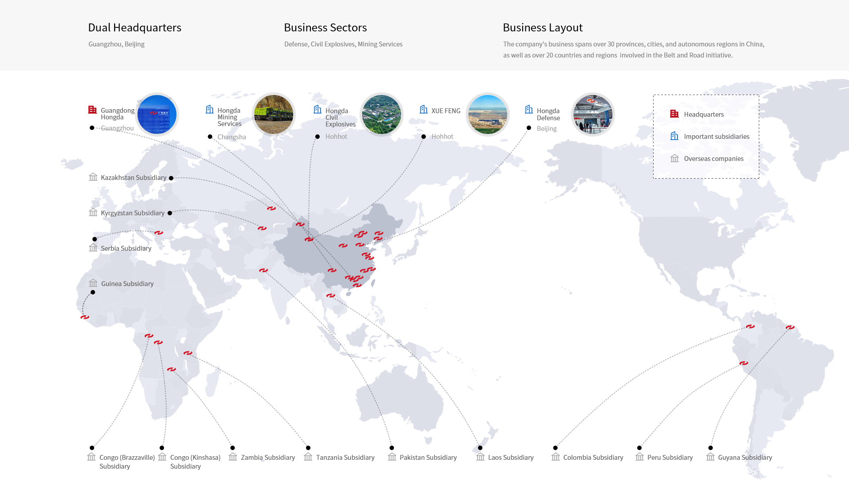Click the Hongda Mining Services building icon
849x504 pixels.
(x=210, y=109)
